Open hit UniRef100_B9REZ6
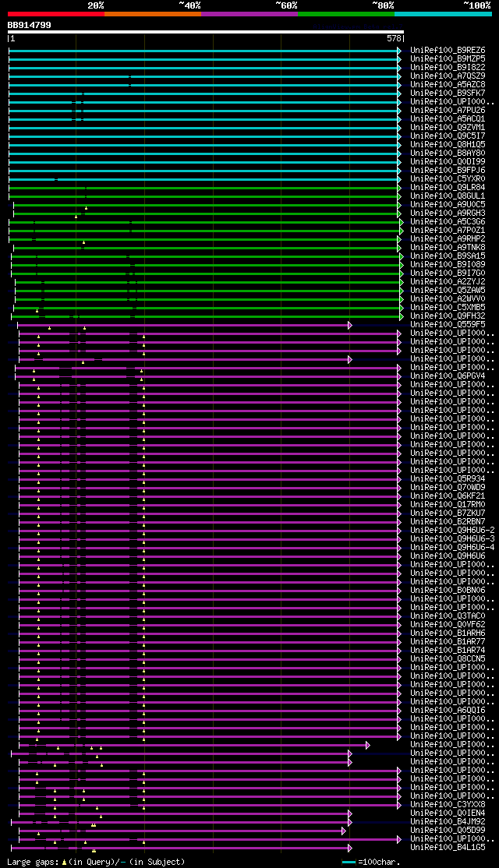 pyautogui.click(x=448, y=51)
